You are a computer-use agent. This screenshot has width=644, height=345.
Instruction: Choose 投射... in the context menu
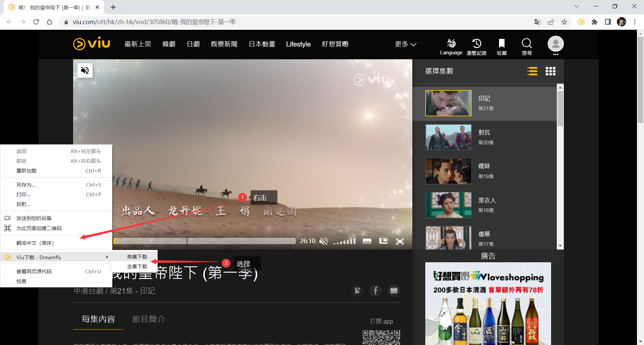pyautogui.click(x=56, y=204)
